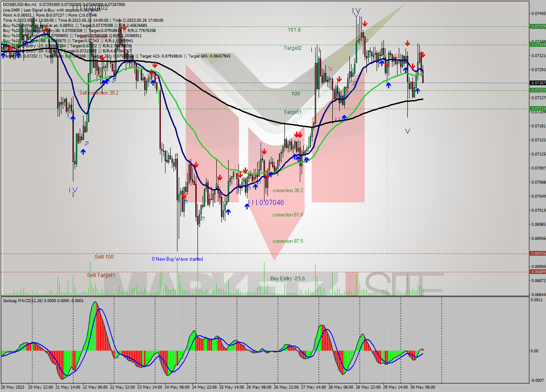
Task: Click the green 0.07379 price tag
Action: click(x=537, y=26)
